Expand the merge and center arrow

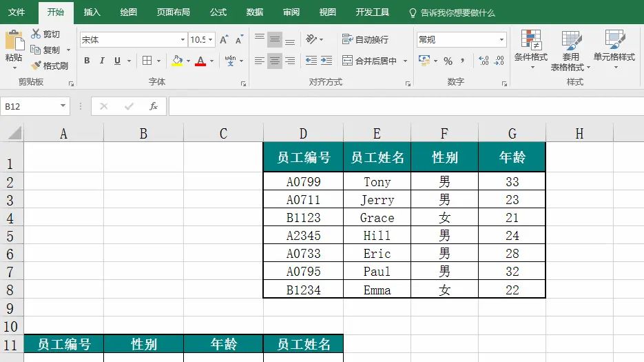click(x=406, y=61)
